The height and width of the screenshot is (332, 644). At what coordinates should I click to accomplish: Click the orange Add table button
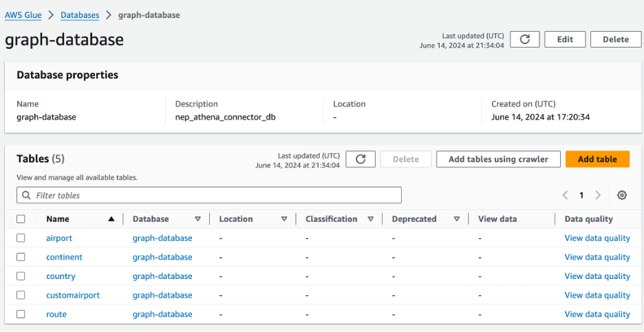pyautogui.click(x=597, y=159)
